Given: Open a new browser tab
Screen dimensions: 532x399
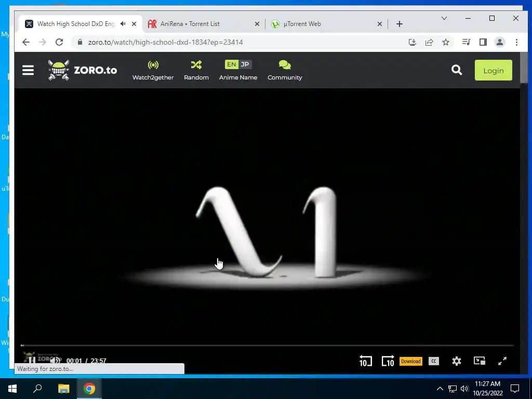Looking at the screenshot, I should coord(400,24).
